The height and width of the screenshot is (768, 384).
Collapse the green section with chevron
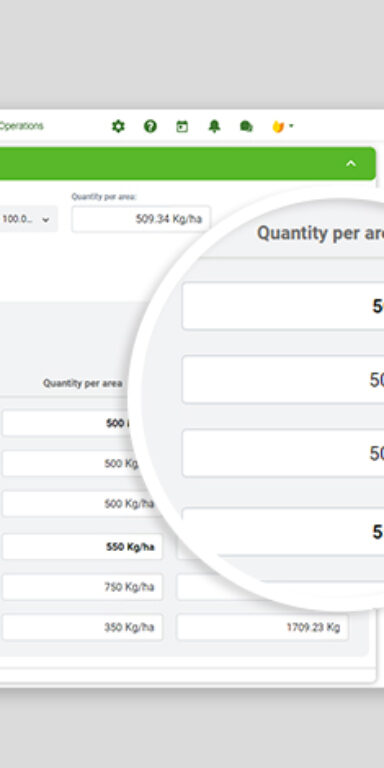(351, 164)
